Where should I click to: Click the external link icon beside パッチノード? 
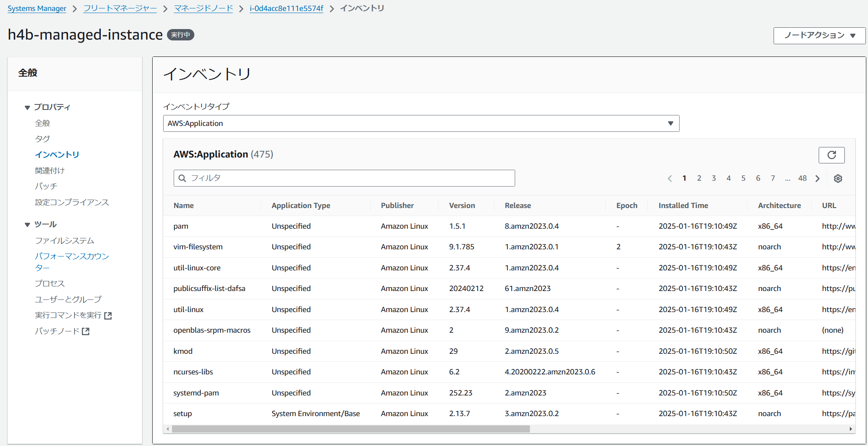pos(86,331)
